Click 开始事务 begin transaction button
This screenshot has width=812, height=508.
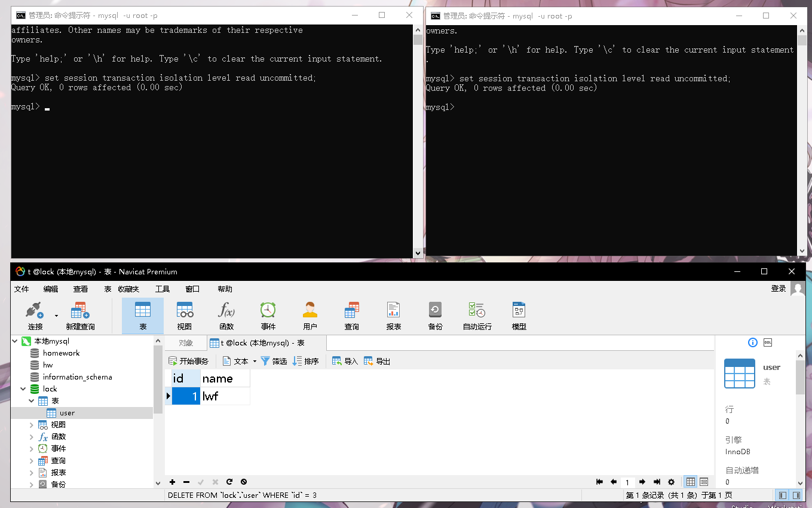188,361
